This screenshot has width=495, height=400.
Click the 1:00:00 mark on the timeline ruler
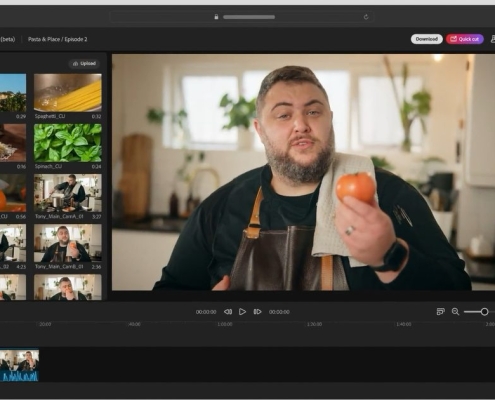click(x=225, y=324)
